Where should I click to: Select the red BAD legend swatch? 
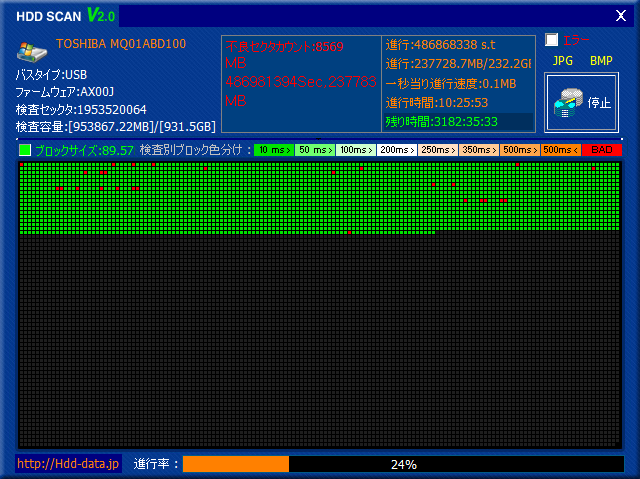coord(601,149)
